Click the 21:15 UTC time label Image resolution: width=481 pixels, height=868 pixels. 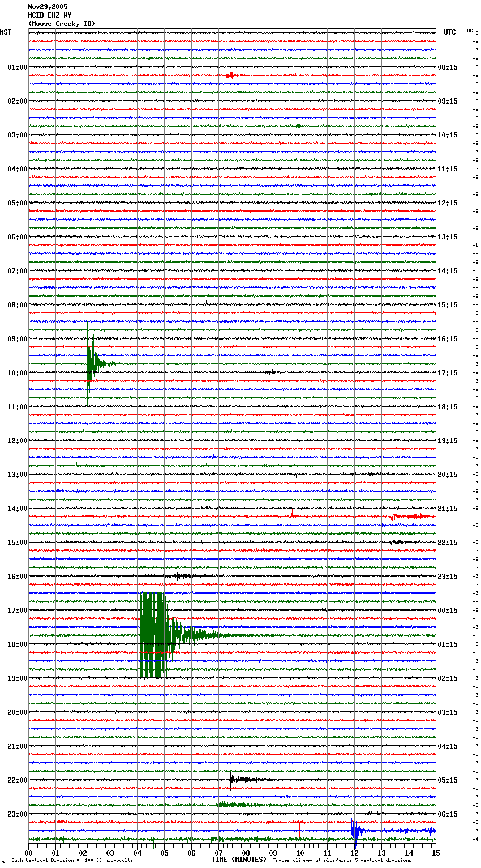[448, 509]
